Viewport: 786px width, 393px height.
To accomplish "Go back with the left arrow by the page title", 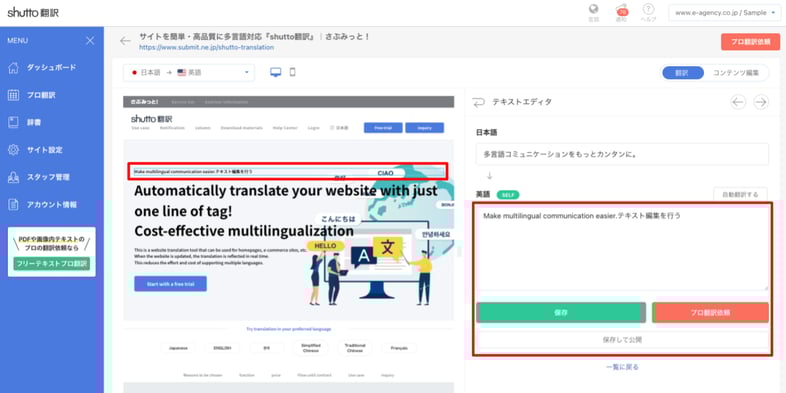I will coord(125,41).
